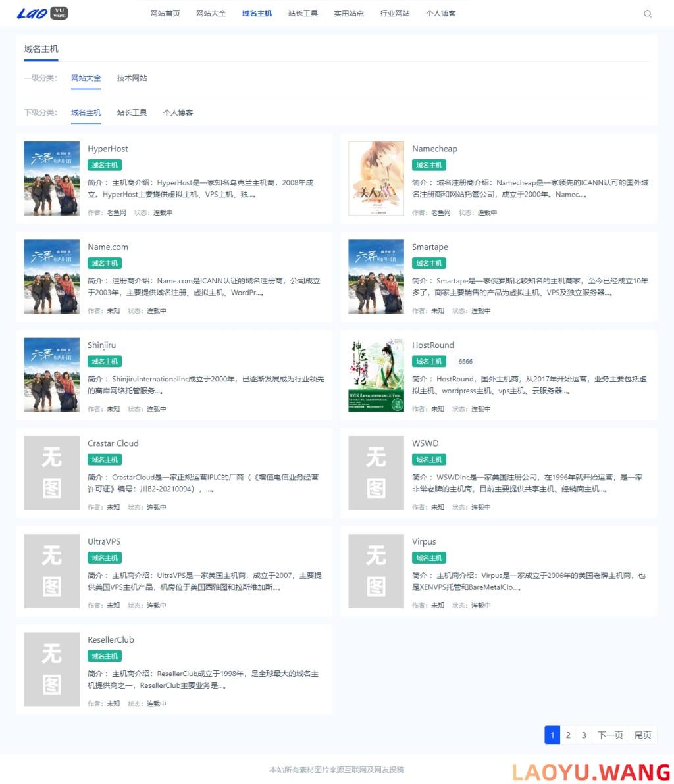The image size is (674, 784).
Task: Open the Shinjiru title link
Action: click(101, 345)
